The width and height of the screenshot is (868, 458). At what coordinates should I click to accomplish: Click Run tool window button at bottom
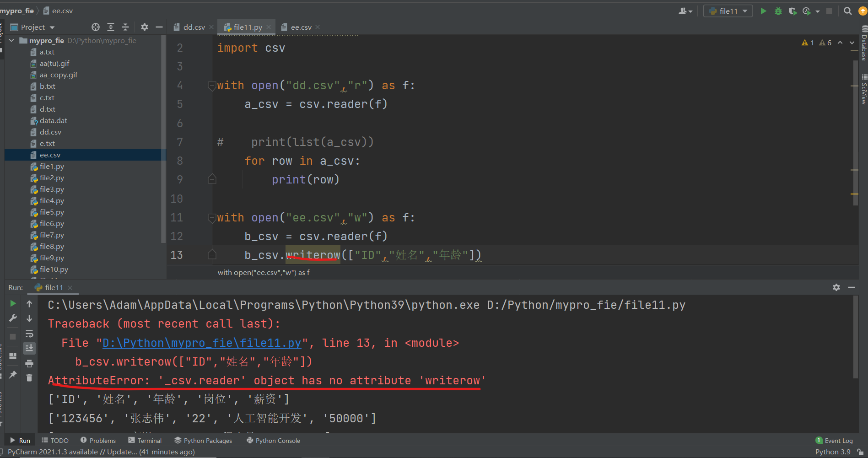20,441
